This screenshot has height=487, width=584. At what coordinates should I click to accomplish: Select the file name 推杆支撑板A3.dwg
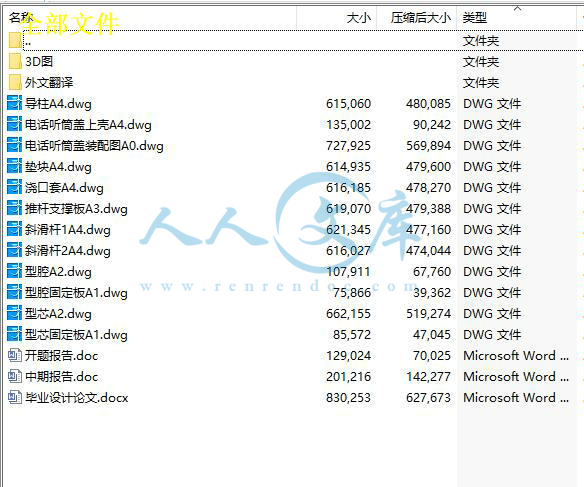[76, 209]
